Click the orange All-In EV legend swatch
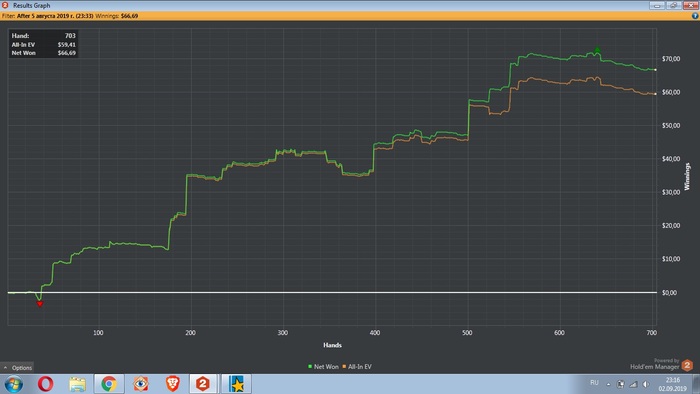 (x=344, y=366)
